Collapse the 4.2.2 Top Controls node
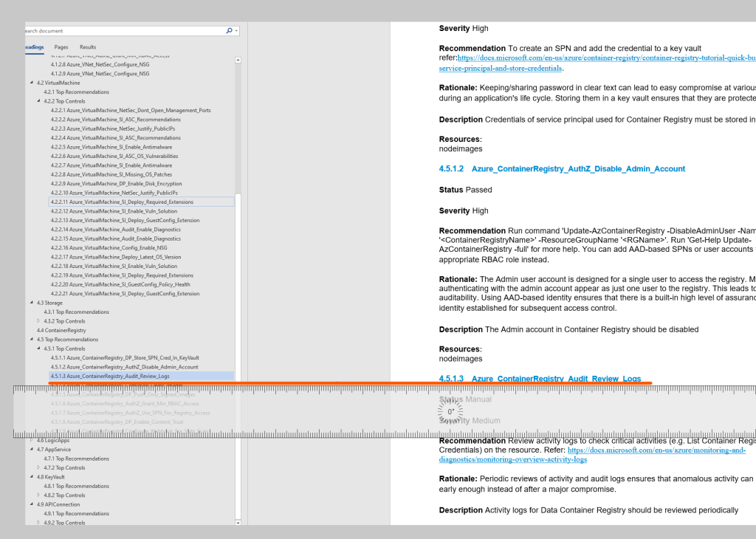756x539 pixels. [x=39, y=101]
